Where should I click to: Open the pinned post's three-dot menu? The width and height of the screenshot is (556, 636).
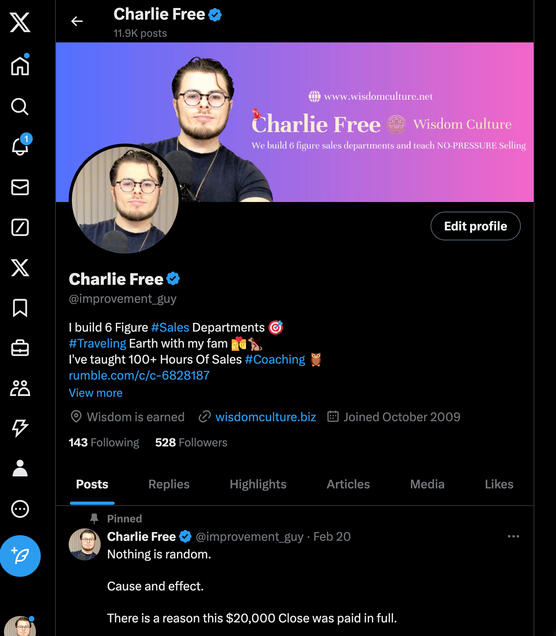tap(513, 536)
